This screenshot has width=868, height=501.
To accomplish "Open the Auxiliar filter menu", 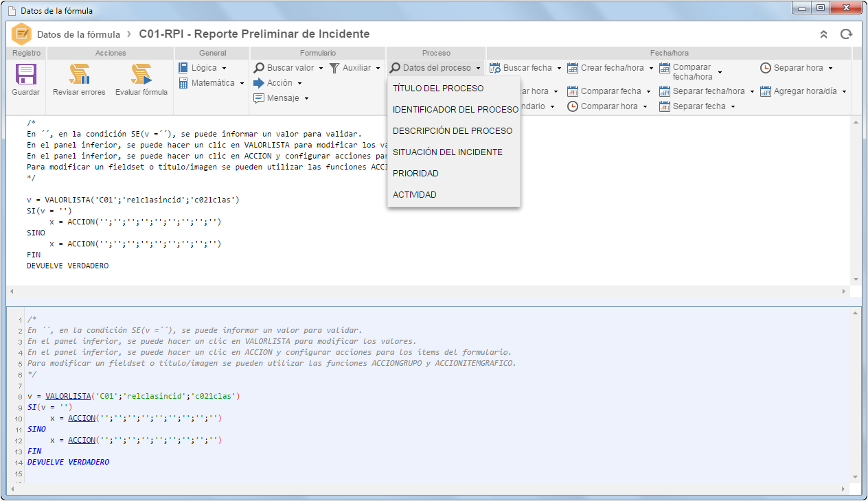I will 354,68.
